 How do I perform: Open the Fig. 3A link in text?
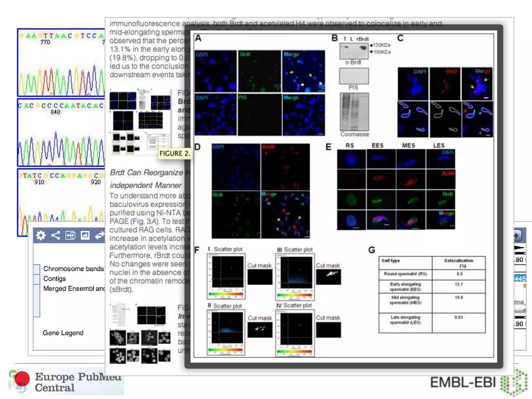pos(144,221)
